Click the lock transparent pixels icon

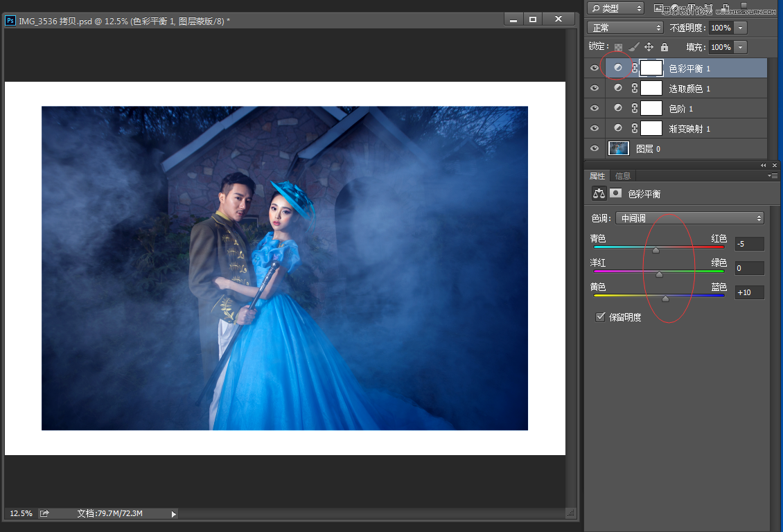[x=618, y=48]
